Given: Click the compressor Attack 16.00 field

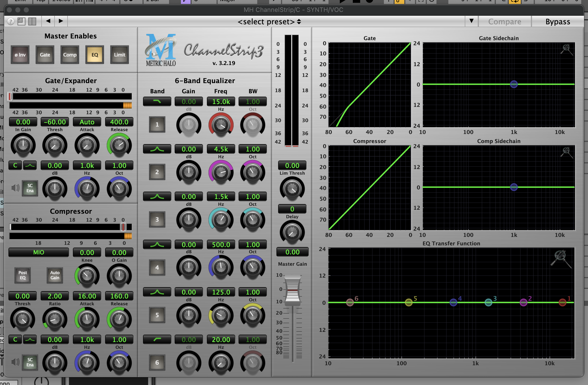Looking at the screenshot, I should coord(87,296).
